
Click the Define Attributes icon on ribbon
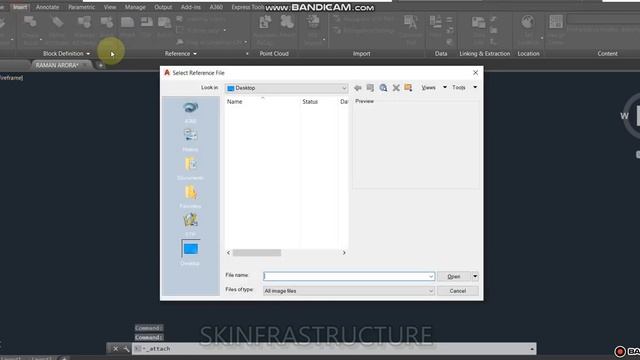[x=58, y=22]
